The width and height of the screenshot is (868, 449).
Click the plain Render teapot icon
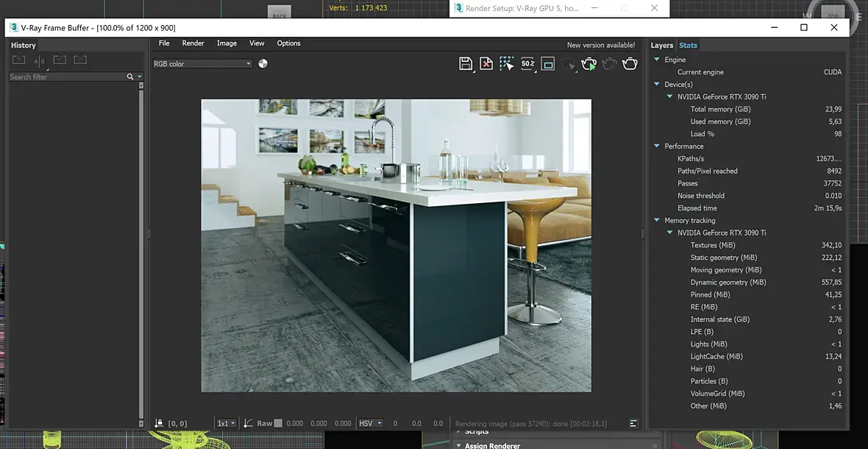630,64
